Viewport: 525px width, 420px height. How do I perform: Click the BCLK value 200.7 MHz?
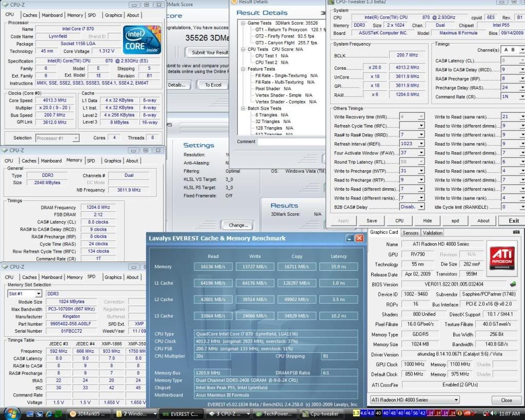pos(407,55)
